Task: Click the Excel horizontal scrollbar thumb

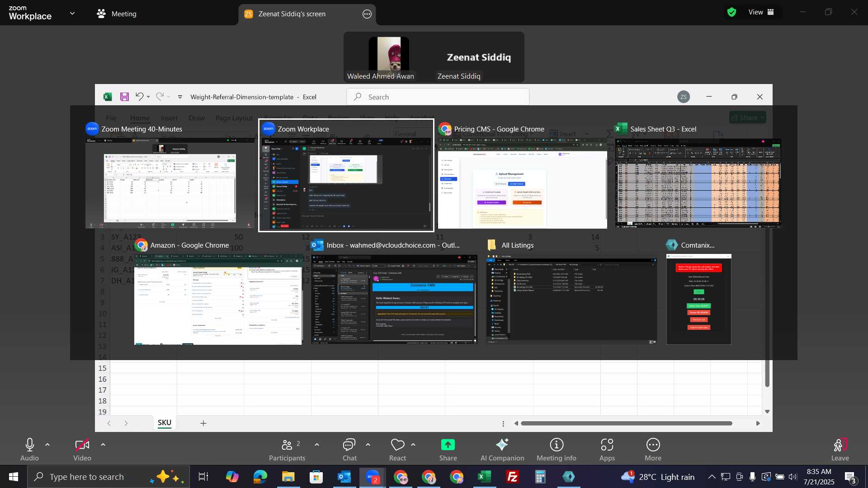Action: coord(626,423)
